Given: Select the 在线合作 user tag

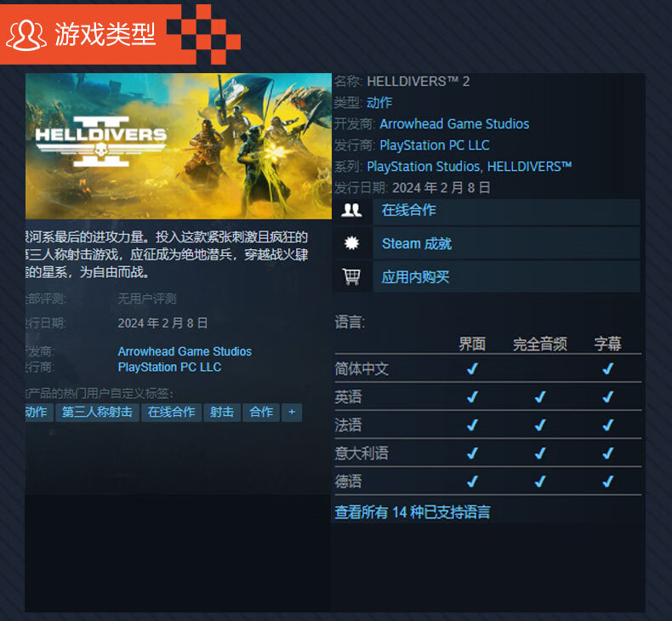Looking at the screenshot, I should pos(172,413).
